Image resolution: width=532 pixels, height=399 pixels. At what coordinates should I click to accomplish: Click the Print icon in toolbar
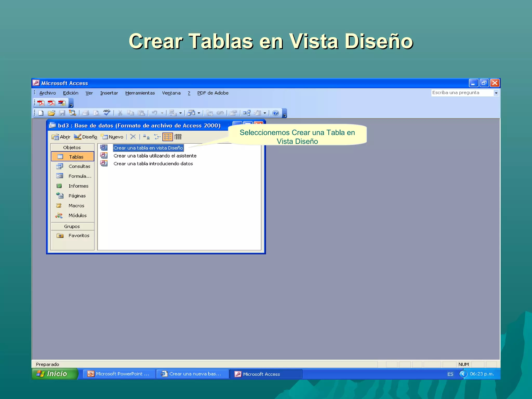(86, 113)
